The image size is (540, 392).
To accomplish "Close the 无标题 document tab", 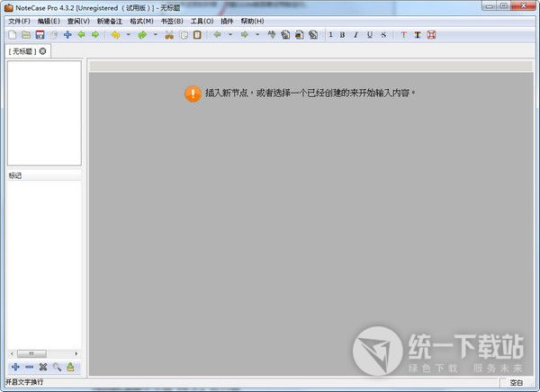I will coord(43,51).
